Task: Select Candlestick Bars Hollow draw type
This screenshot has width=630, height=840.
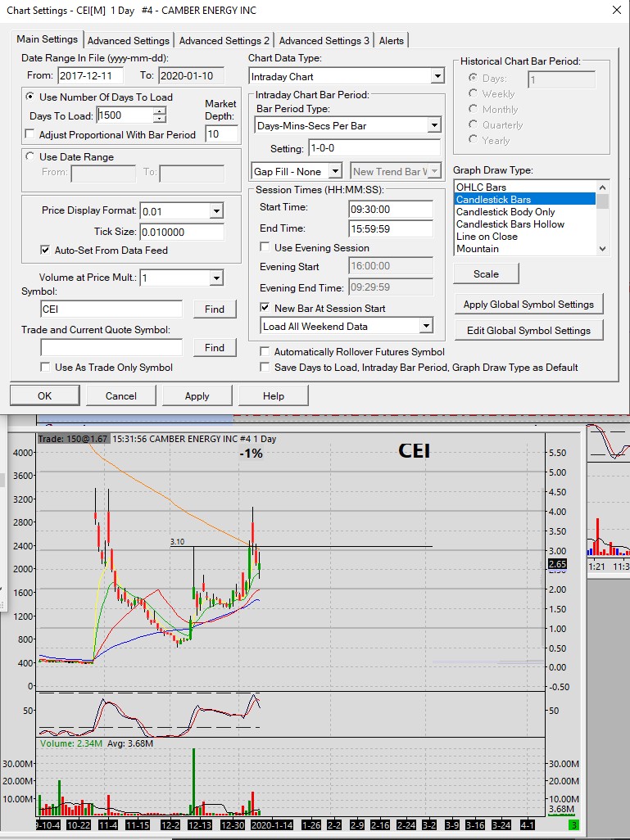Action: click(525, 224)
